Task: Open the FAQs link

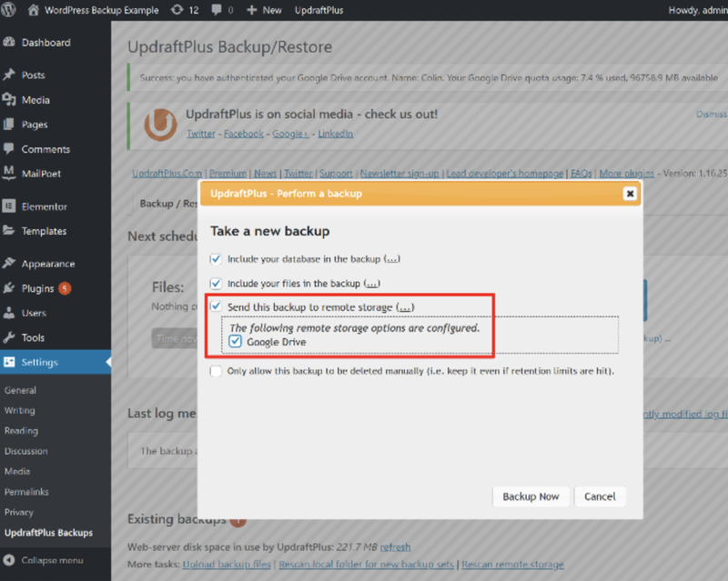Action: pos(581,173)
